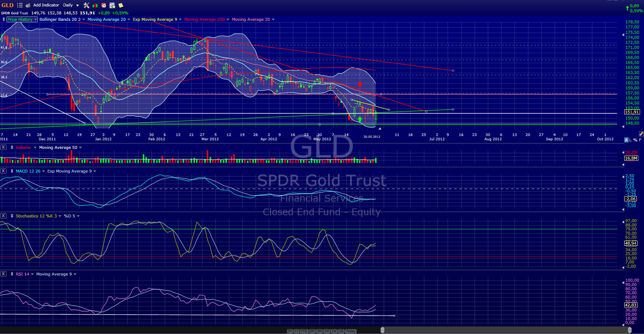
Task: Click the green-red bar chart style icon
Action: coord(95,5)
